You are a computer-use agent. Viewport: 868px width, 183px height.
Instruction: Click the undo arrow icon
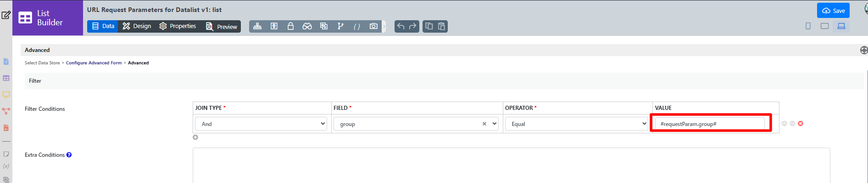point(401,26)
